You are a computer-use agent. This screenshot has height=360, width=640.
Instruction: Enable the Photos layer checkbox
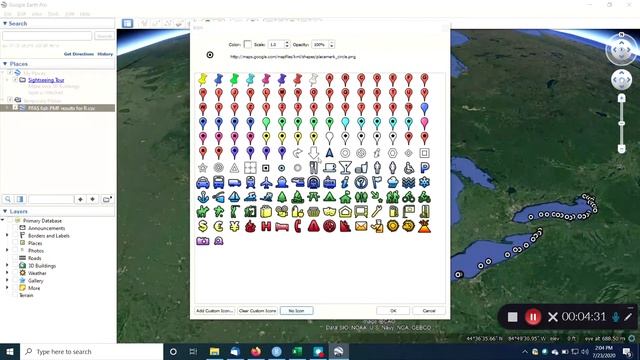(15, 251)
